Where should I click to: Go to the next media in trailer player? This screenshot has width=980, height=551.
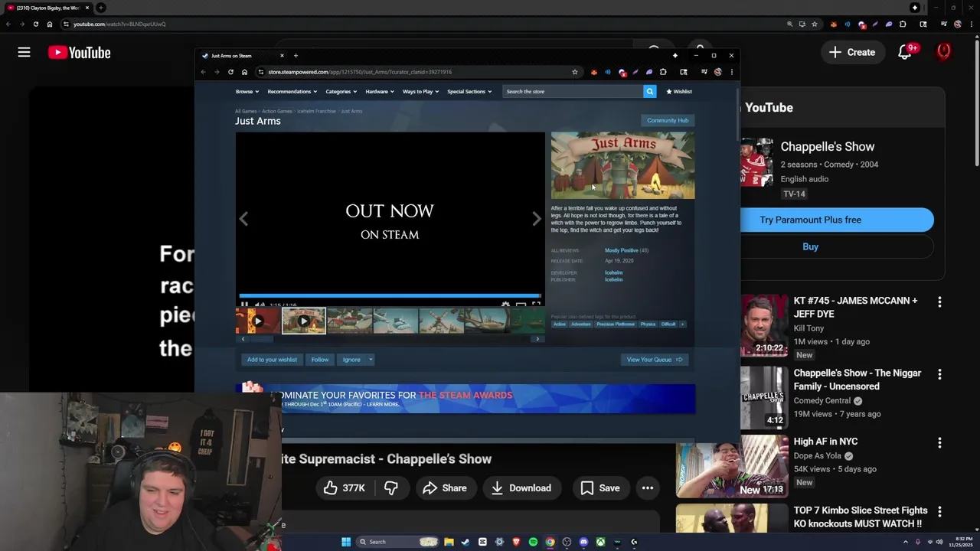(537, 219)
